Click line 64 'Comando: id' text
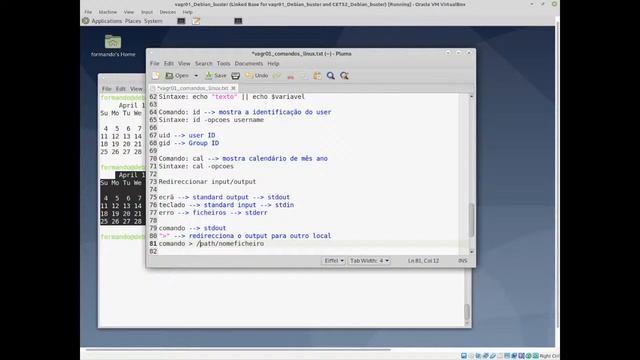 179,112
